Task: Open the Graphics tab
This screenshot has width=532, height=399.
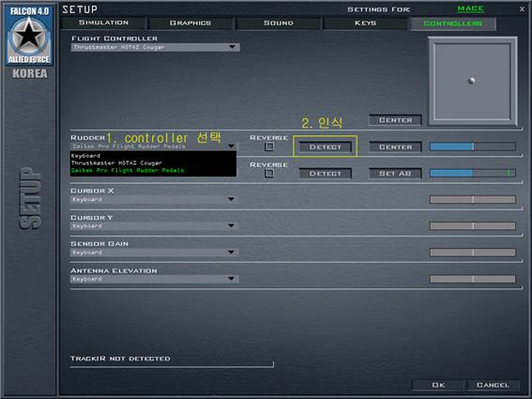Action: click(190, 23)
